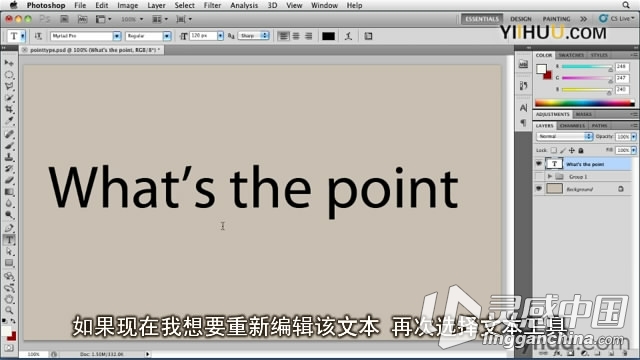The height and width of the screenshot is (360, 640).
Task: Open the layer Opacity dropdown arrow
Action: 633,137
